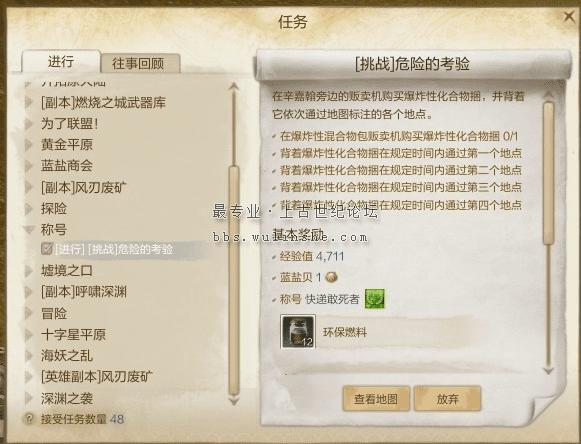Image resolution: width=581 pixels, height=444 pixels.
Task: Collapse the 称号 quest category
Action: pos(29,230)
